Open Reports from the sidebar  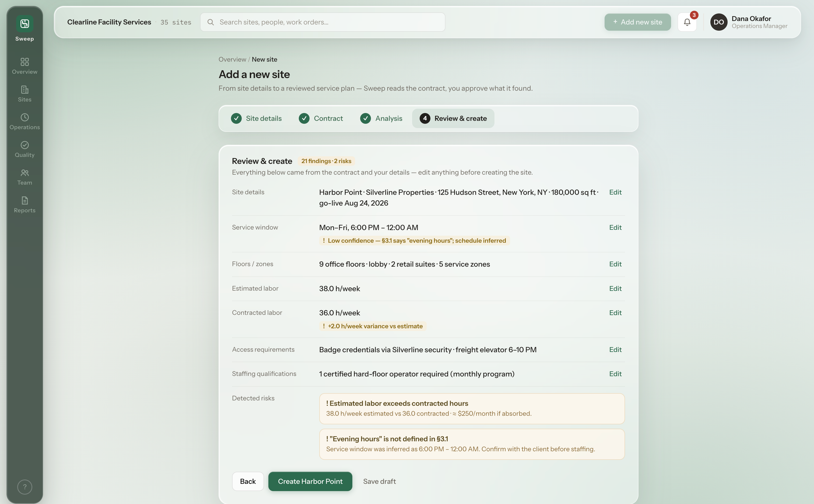click(x=24, y=204)
